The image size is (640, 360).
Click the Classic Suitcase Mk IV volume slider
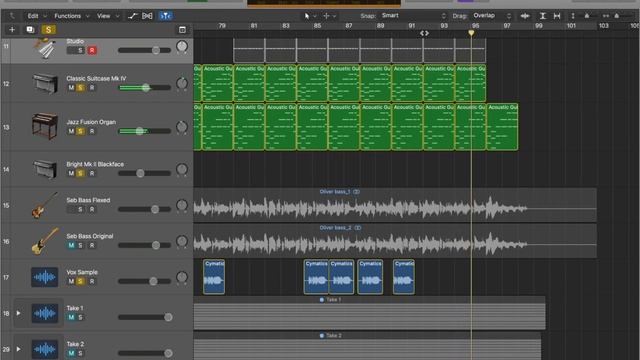144,88
